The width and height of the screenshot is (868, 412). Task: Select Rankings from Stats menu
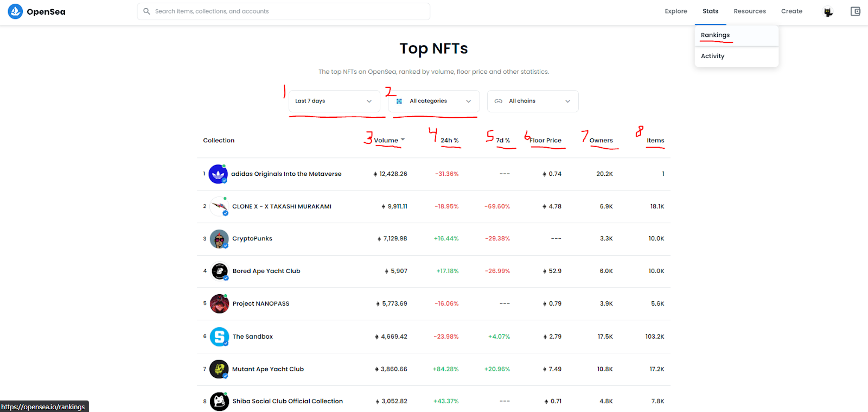[737, 35]
